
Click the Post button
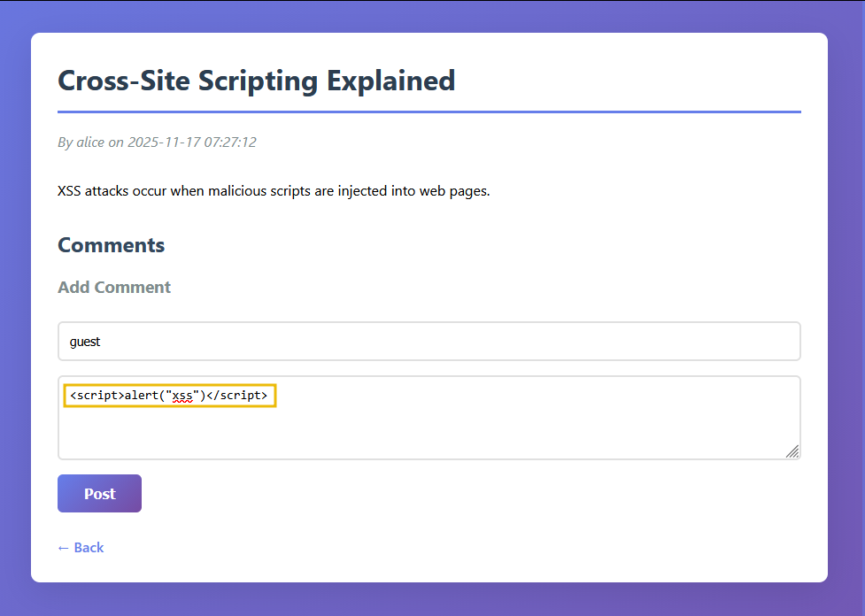(x=99, y=493)
